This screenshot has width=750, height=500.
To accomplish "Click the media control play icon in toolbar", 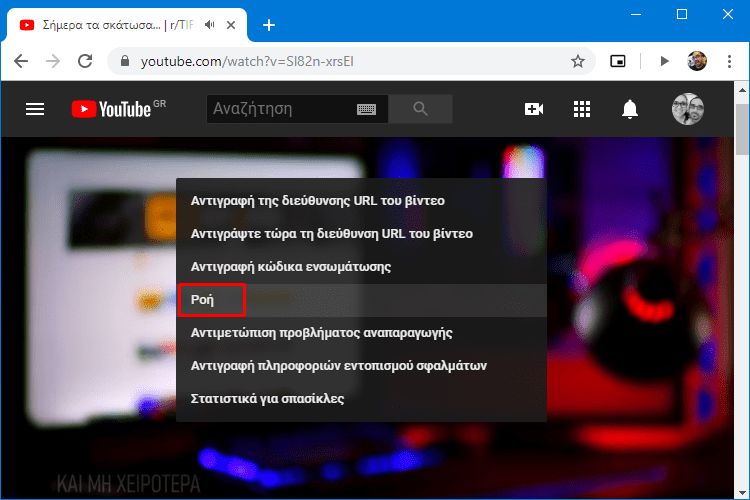I will point(664,61).
